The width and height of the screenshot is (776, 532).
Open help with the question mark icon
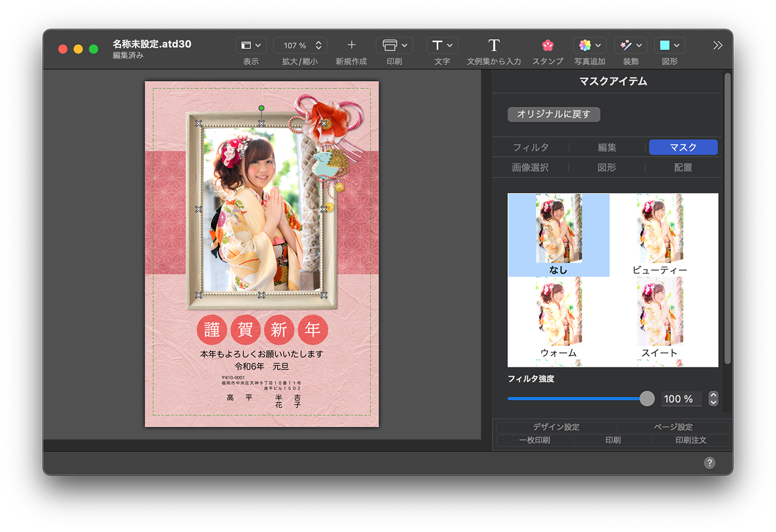tap(709, 463)
